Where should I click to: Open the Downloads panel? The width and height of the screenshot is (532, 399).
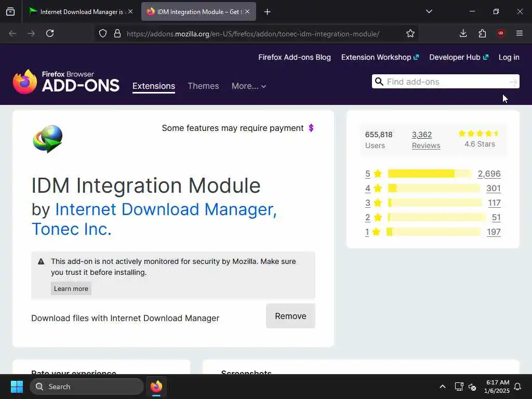click(463, 34)
